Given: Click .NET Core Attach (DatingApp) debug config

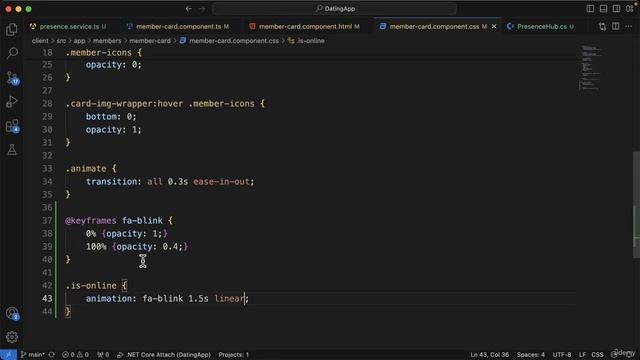Looking at the screenshot, I should 164,355.
